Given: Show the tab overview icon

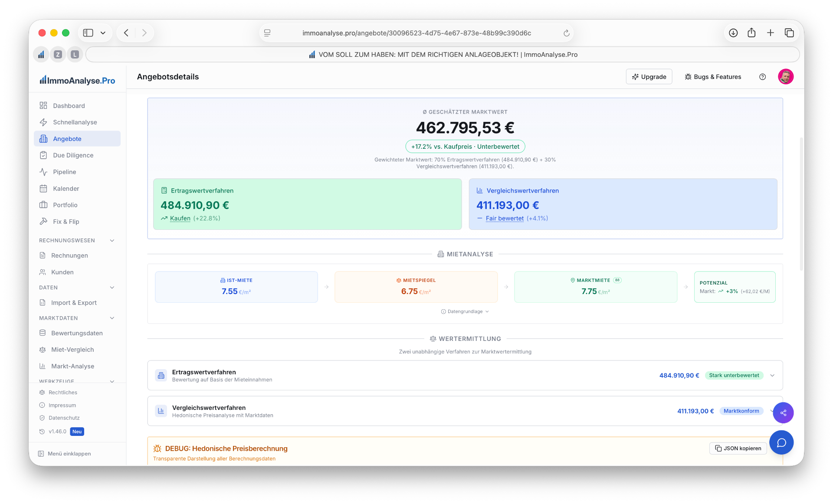Looking at the screenshot, I should click(x=789, y=33).
